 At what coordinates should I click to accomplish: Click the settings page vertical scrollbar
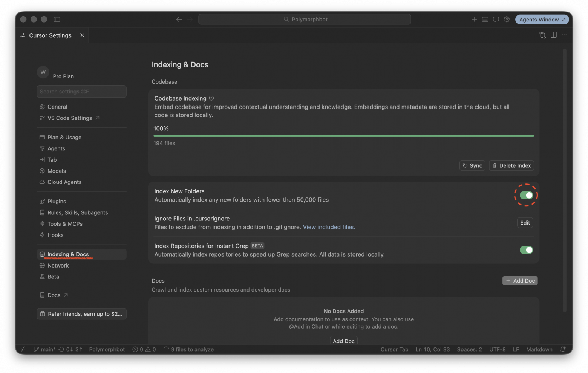pyautogui.click(x=565, y=180)
